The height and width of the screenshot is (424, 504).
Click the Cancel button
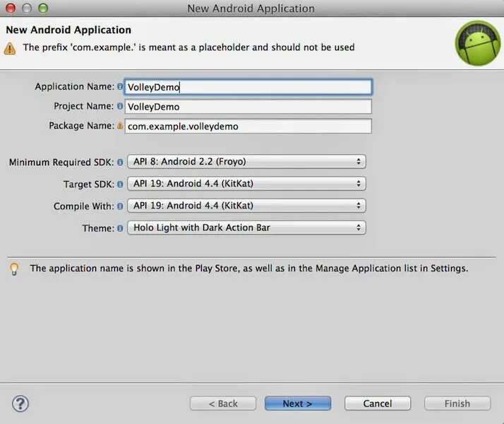[x=378, y=404]
